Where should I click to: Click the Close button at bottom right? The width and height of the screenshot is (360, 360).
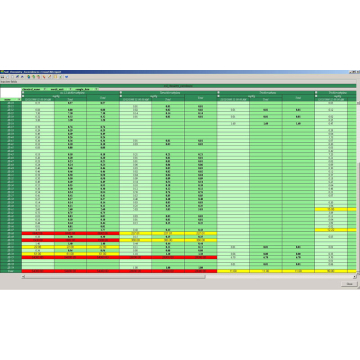point(349,284)
